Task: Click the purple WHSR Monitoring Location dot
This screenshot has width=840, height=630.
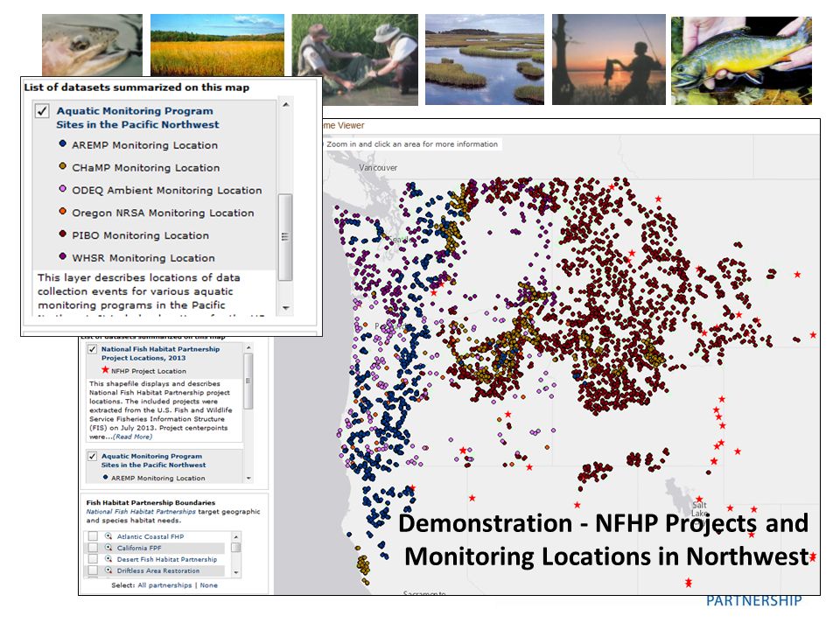Action: tap(63, 256)
